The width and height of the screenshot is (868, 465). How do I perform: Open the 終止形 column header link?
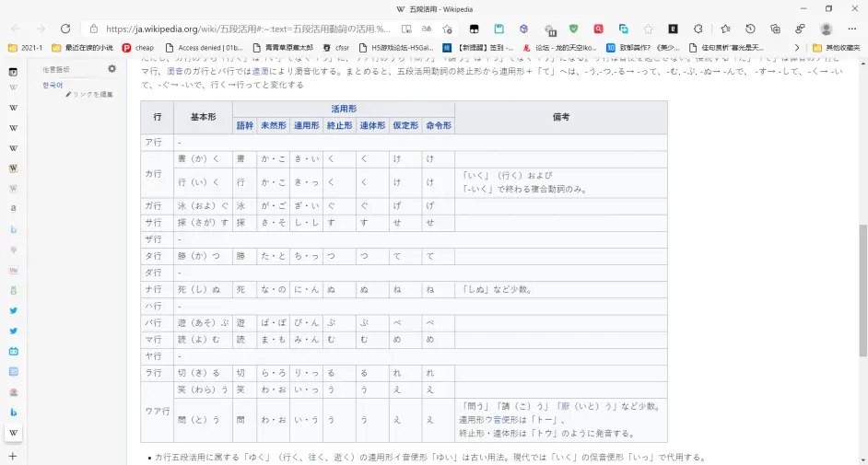(339, 125)
